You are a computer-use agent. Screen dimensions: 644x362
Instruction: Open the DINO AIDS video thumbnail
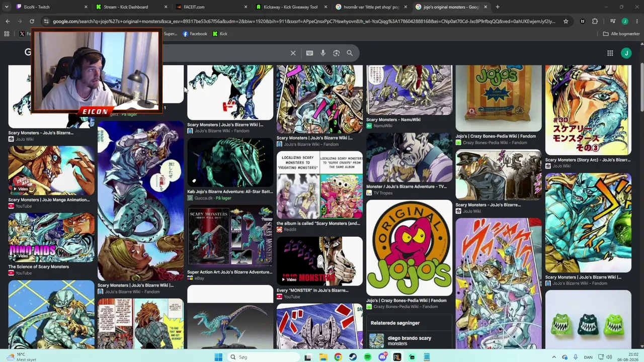pyautogui.click(x=51, y=237)
